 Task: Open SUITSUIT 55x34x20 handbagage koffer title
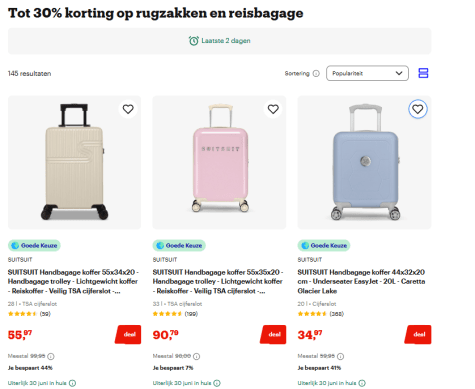[73, 282]
